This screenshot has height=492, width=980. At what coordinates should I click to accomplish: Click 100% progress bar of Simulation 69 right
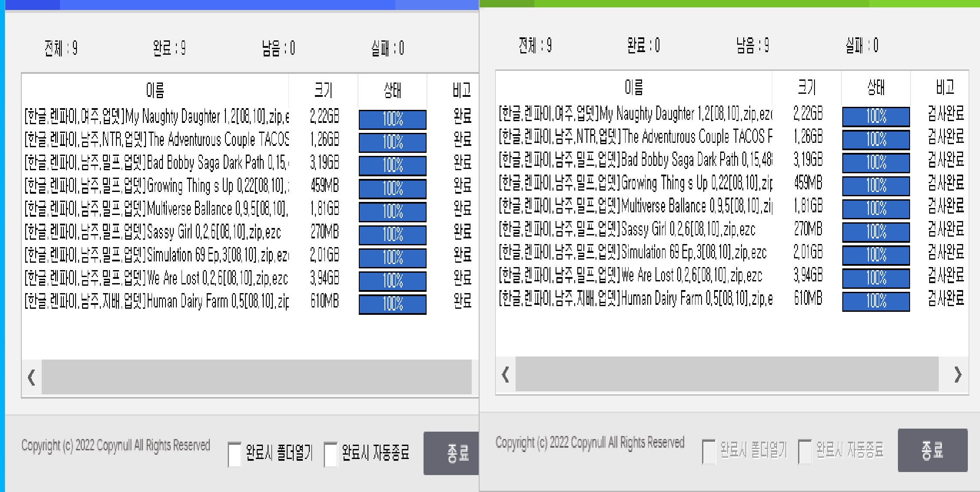coord(876,255)
